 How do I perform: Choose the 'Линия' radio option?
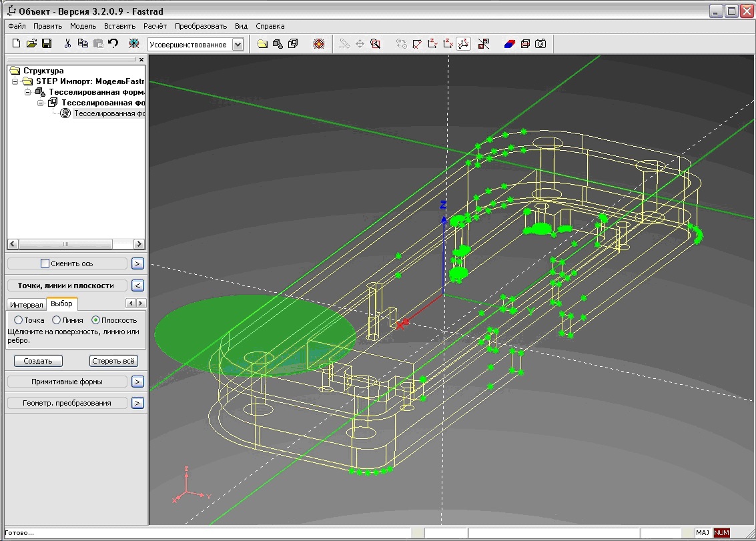pos(57,320)
